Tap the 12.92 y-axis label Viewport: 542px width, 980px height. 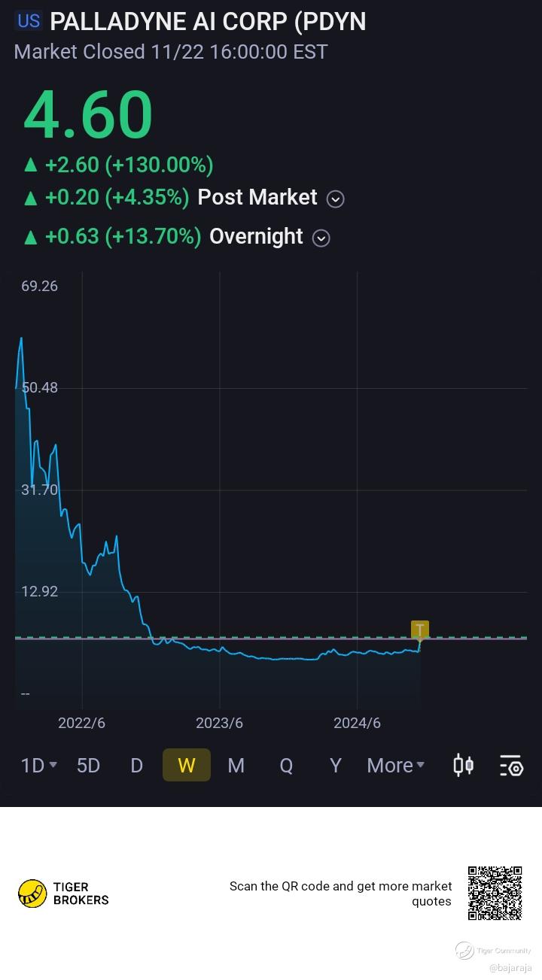tap(39, 591)
